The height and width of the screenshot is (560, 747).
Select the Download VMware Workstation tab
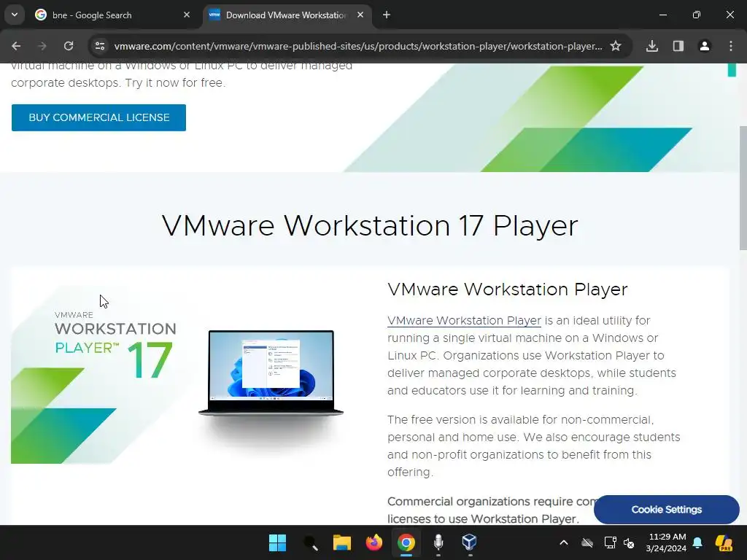[287, 15]
